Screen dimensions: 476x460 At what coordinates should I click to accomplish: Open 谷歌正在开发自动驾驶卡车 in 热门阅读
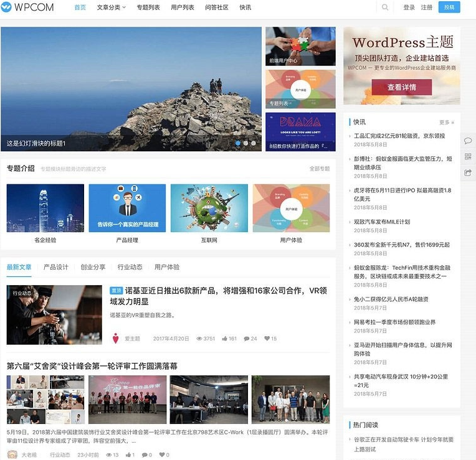404,444
